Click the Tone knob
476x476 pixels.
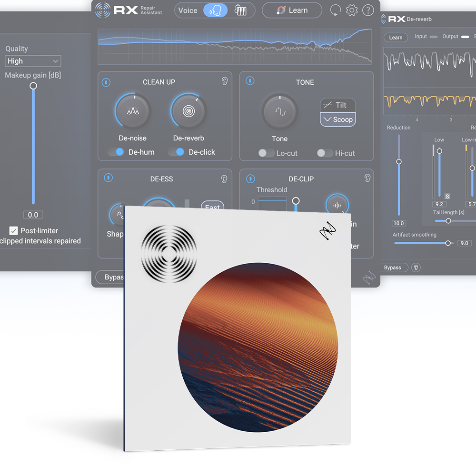click(279, 112)
